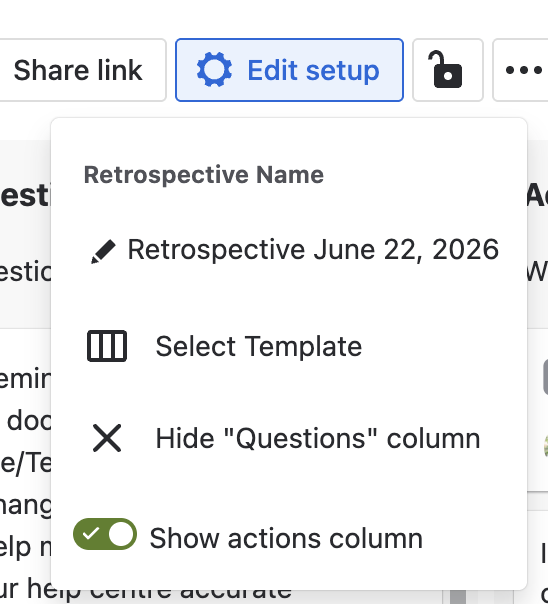Click the X icon beside Hide Questions column
This screenshot has height=604, width=548.
click(x=107, y=438)
